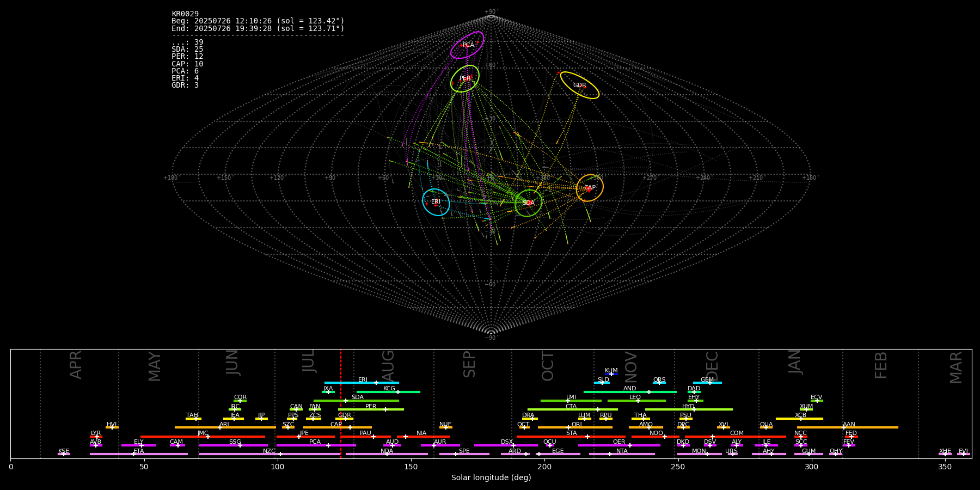The width and height of the screenshot is (980, 490).
Task: Select the HYD shower bar in timeline
Action: tap(689, 409)
